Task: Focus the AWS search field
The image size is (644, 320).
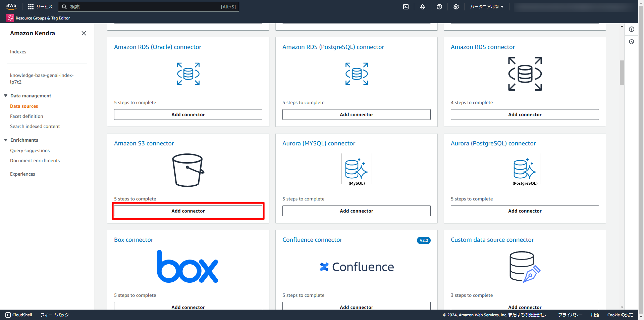Action: click(x=149, y=7)
